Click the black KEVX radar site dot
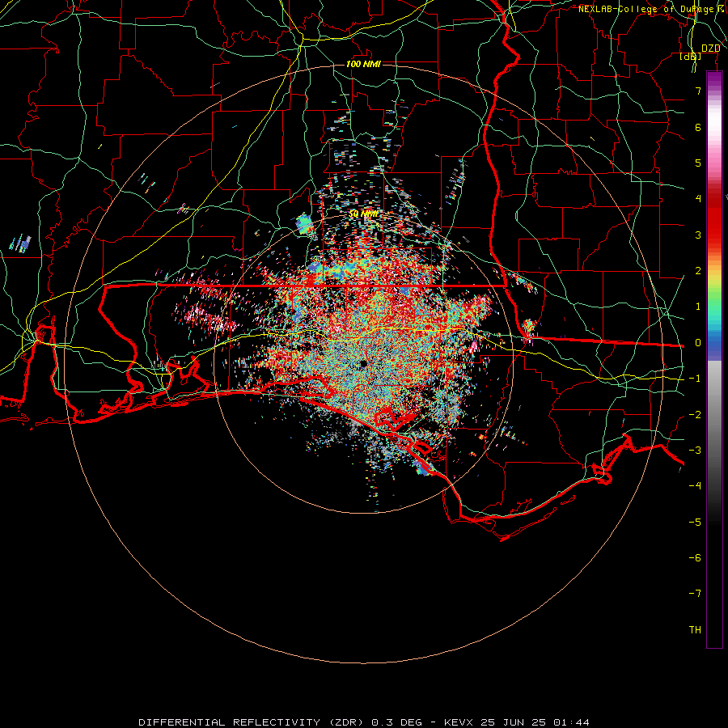The width and height of the screenshot is (728, 728). pos(363,363)
